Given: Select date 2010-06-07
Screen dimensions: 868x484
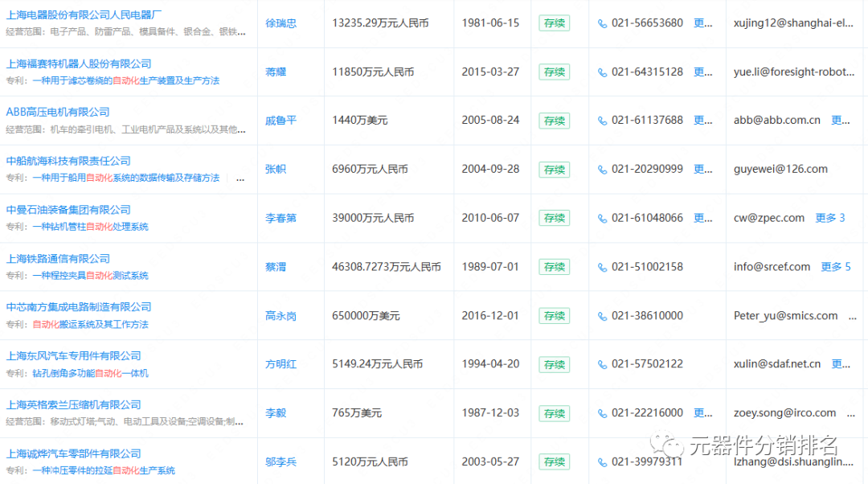Looking at the screenshot, I should point(490,218).
